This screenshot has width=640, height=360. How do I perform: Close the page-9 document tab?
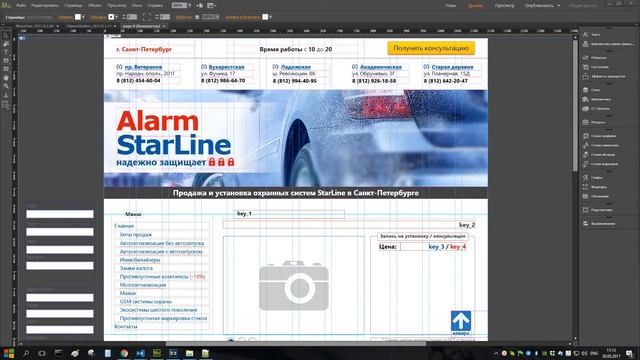click(x=164, y=26)
